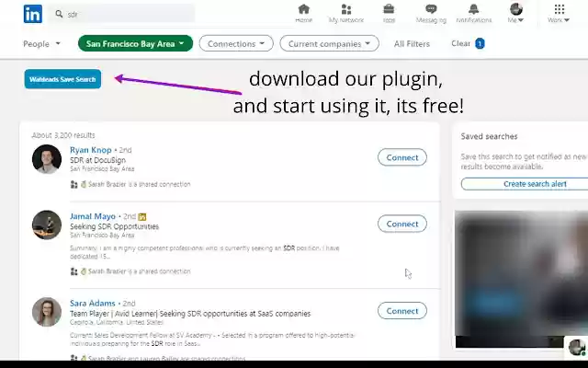Open the Current companies filter dropdown
The image size is (588, 368).
(329, 43)
